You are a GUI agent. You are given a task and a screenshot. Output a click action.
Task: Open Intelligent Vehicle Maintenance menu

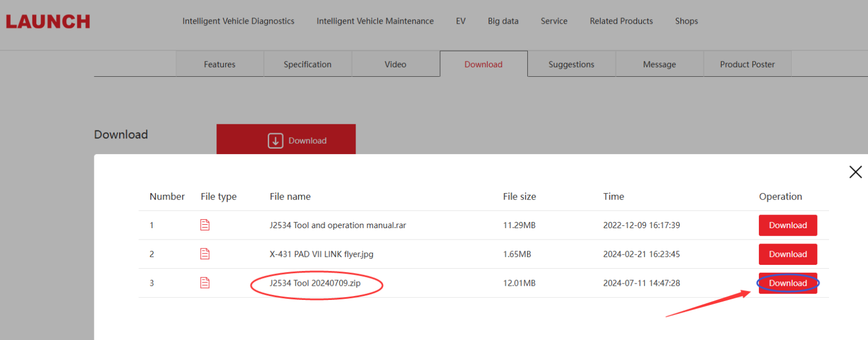[375, 21]
